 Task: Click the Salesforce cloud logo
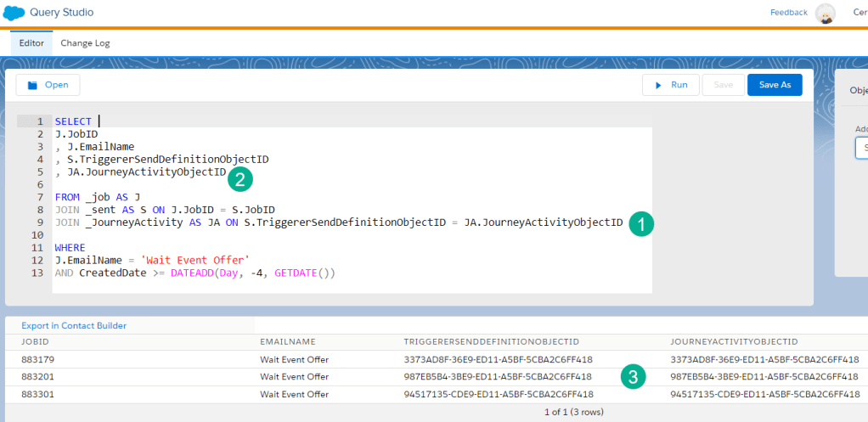click(x=14, y=13)
